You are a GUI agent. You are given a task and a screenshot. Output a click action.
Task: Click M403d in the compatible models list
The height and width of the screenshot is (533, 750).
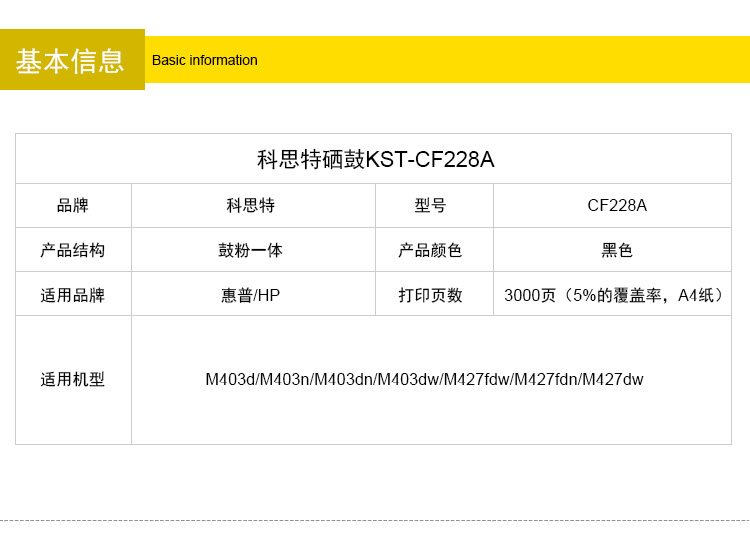click(x=230, y=380)
